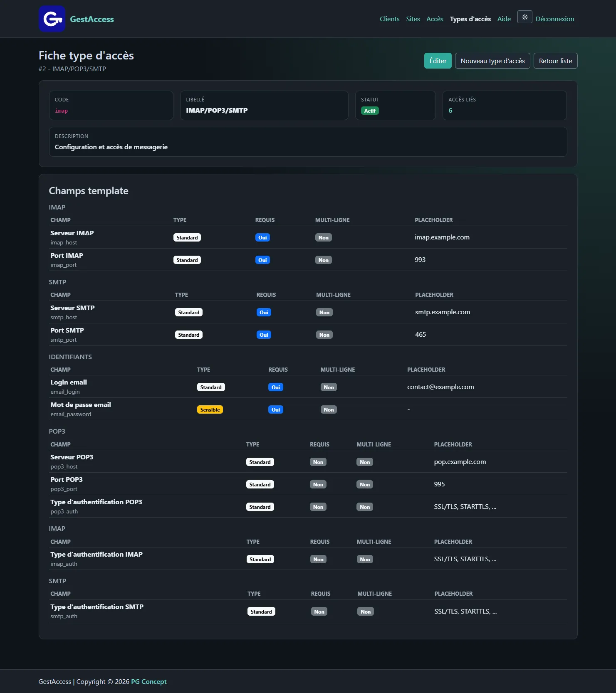Open the Aide help page
Image resolution: width=616 pixels, height=693 pixels.
click(x=504, y=19)
